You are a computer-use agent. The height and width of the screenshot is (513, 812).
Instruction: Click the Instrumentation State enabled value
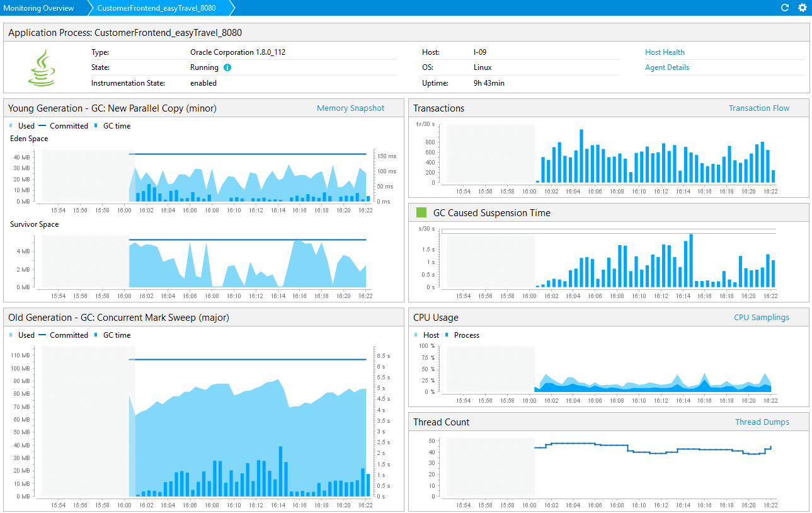coord(203,83)
